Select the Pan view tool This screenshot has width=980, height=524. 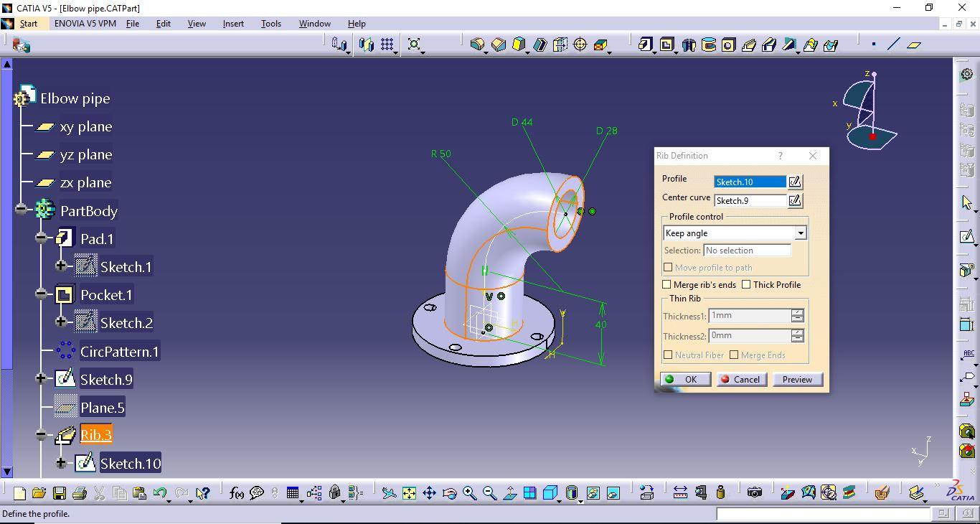429,493
